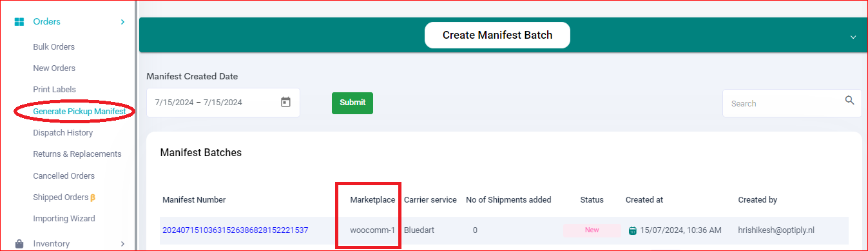The width and height of the screenshot is (868, 251).
Task: Expand the Inventory menu chevron
Action: point(122,244)
